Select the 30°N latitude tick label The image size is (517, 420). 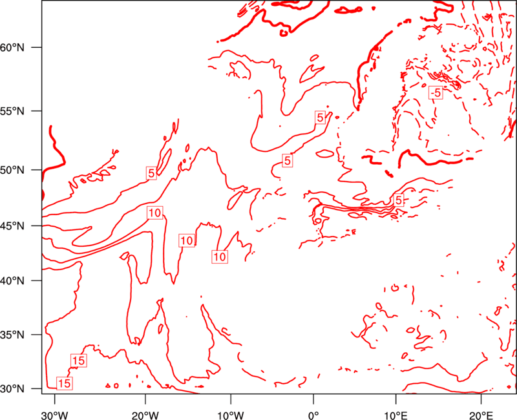point(12,389)
